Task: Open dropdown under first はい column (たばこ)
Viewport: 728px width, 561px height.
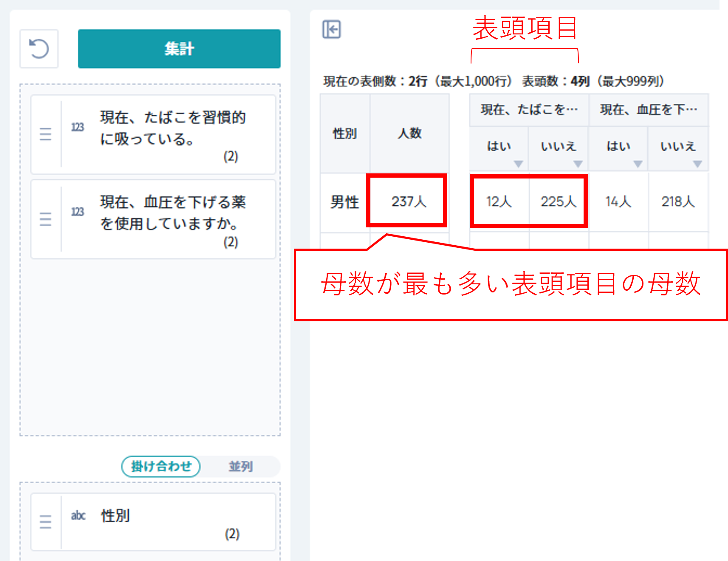Action: [518, 164]
